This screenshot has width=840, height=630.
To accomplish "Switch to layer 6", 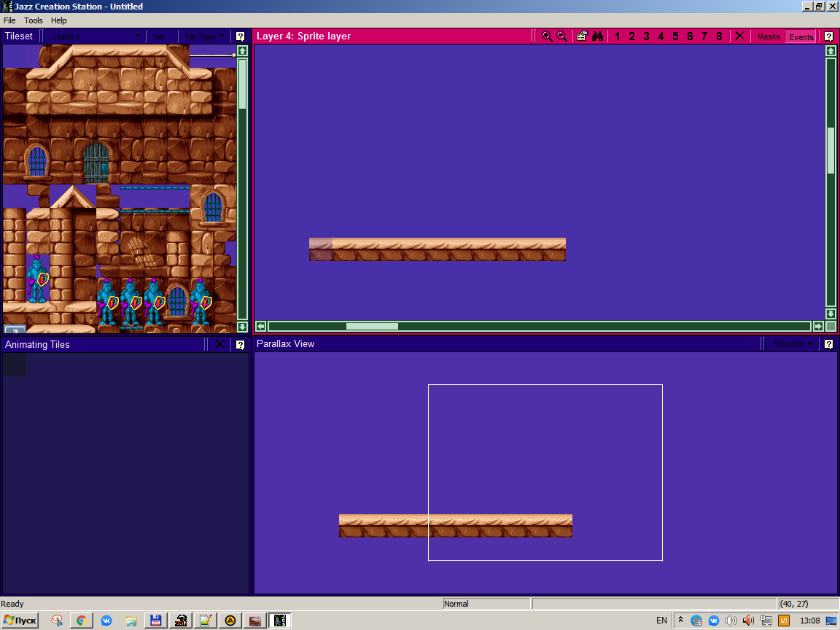I will [x=690, y=36].
